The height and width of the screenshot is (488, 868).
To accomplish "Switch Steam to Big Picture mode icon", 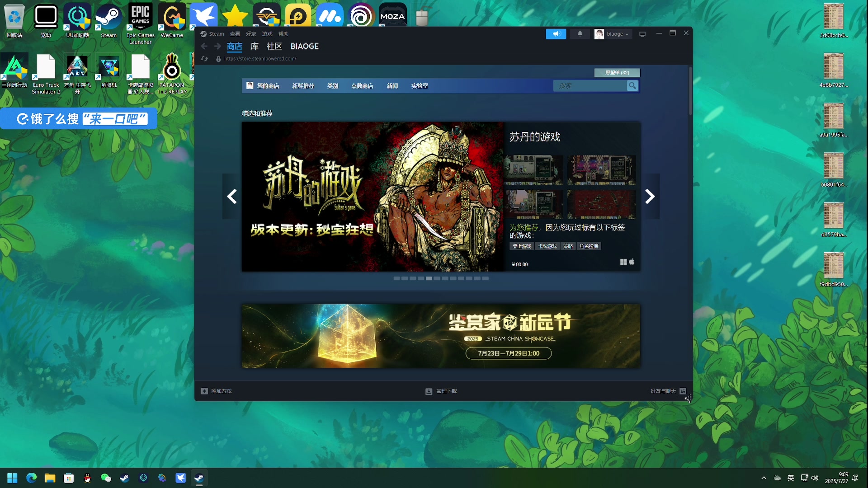I will [642, 34].
